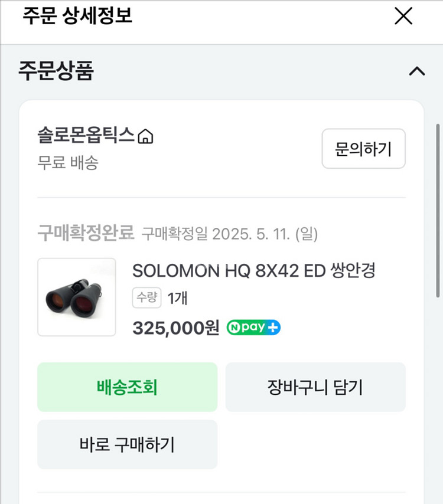Click the 1개 quantity value
The height and width of the screenshot is (504, 443).
coord(178,299)
